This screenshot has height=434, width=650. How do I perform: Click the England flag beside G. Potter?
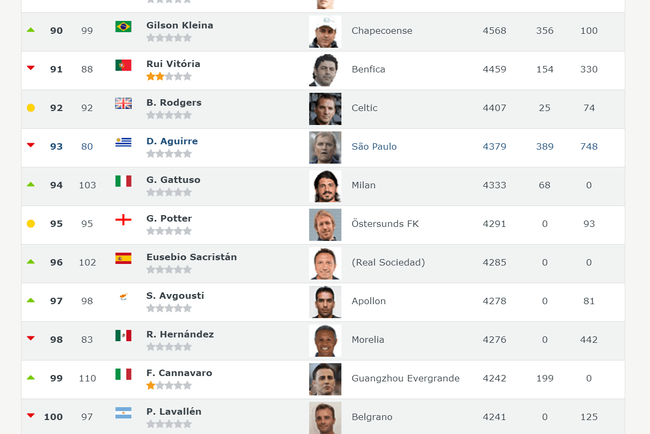point(123,219)
